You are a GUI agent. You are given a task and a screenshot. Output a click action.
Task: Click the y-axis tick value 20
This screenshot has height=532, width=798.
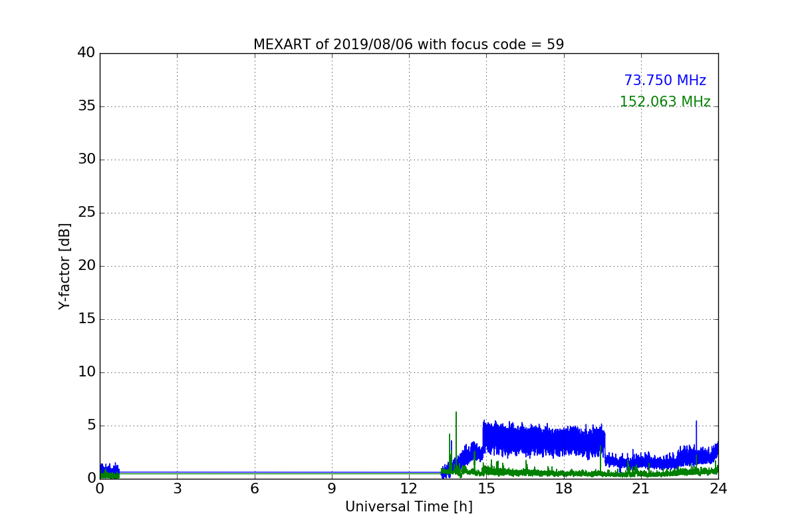(x=86, y=266)
